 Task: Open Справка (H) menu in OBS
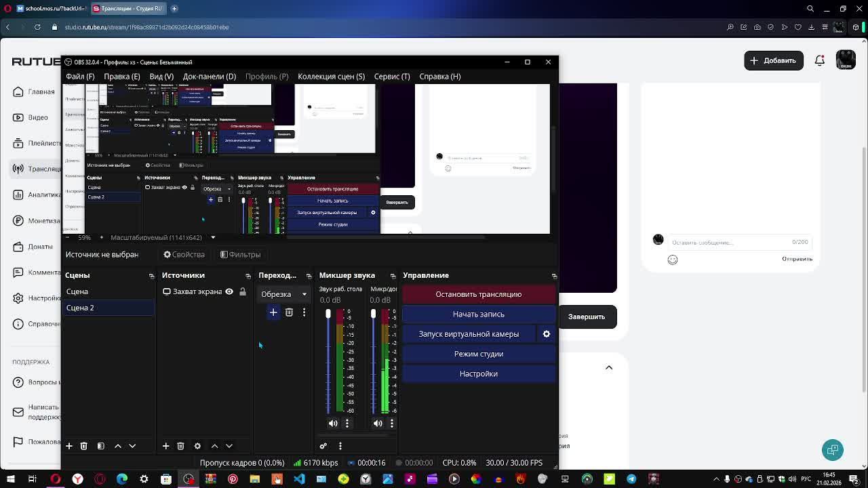440,77
